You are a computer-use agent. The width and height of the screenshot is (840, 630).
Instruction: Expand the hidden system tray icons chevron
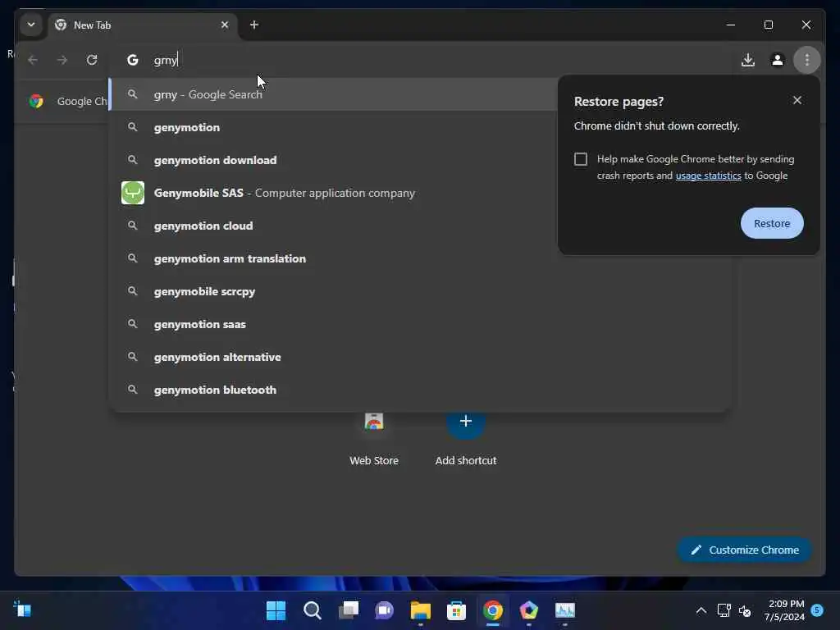(701, 610)
